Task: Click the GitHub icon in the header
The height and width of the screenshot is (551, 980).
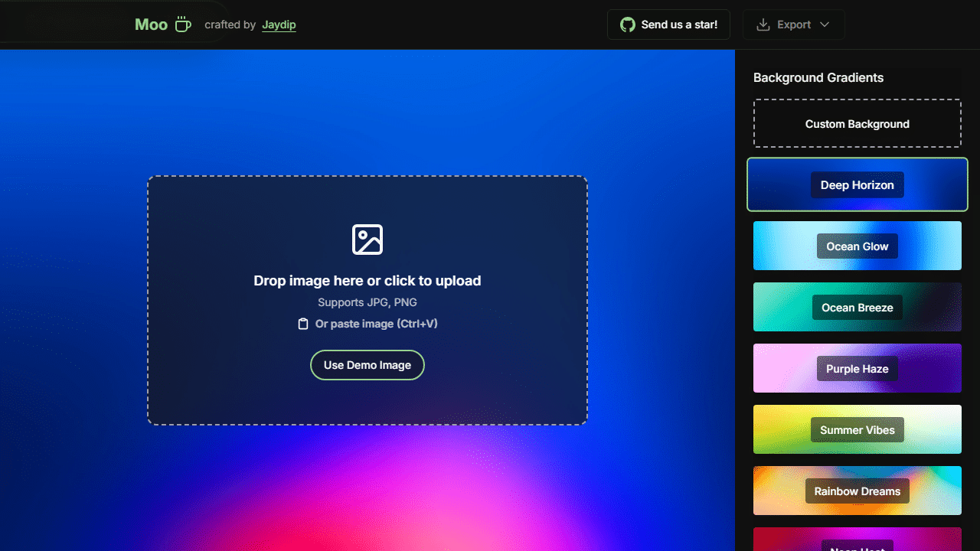Action: (628, 24)
